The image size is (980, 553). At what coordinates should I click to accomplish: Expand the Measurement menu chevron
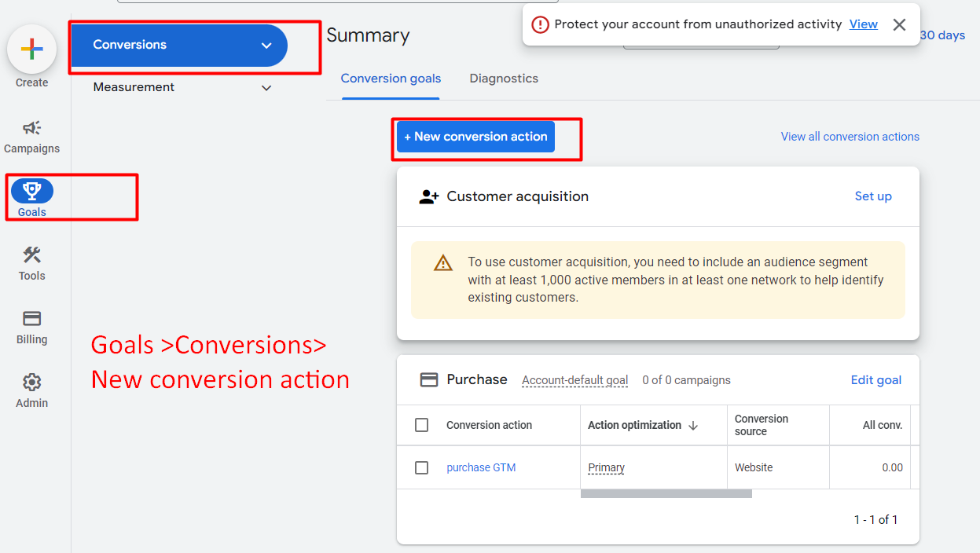[x=266, y=88]
